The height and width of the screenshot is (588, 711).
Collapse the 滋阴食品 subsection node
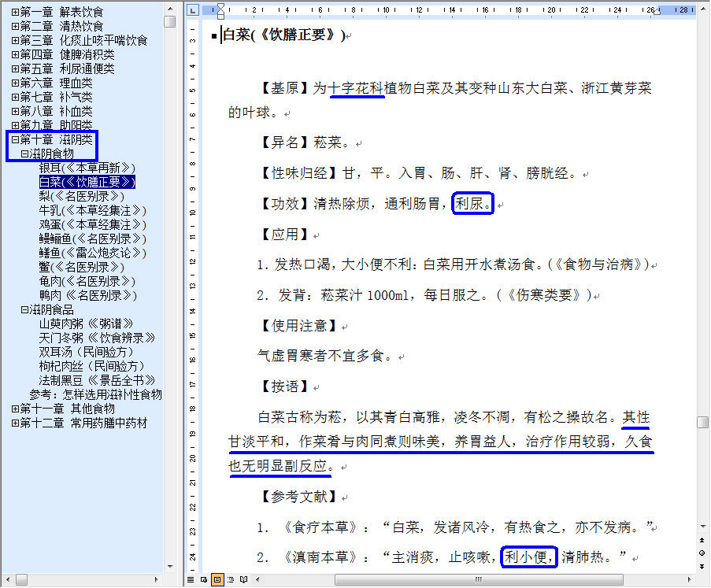24,310
